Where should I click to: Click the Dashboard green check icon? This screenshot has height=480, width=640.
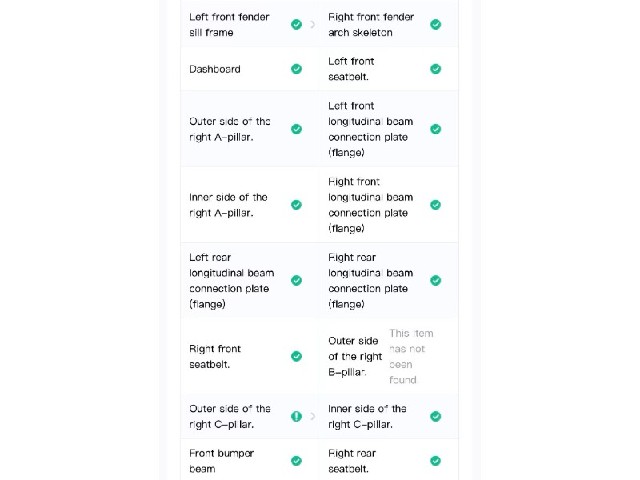[x=296, y=69]
